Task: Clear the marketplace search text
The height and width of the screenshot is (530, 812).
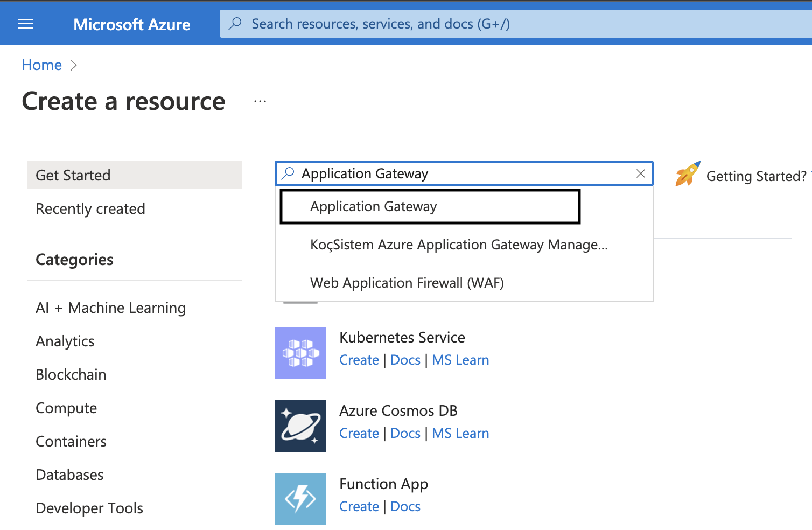Action: 640,173
